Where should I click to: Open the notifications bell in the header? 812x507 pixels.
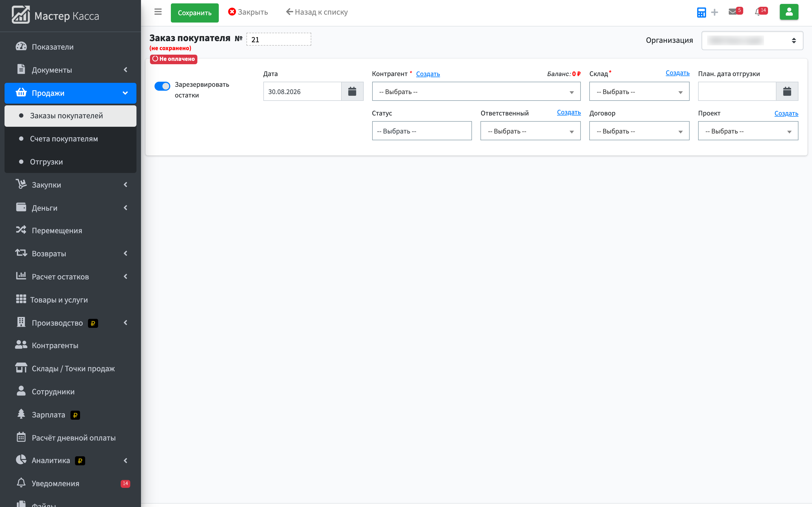[x=758, y=12]
